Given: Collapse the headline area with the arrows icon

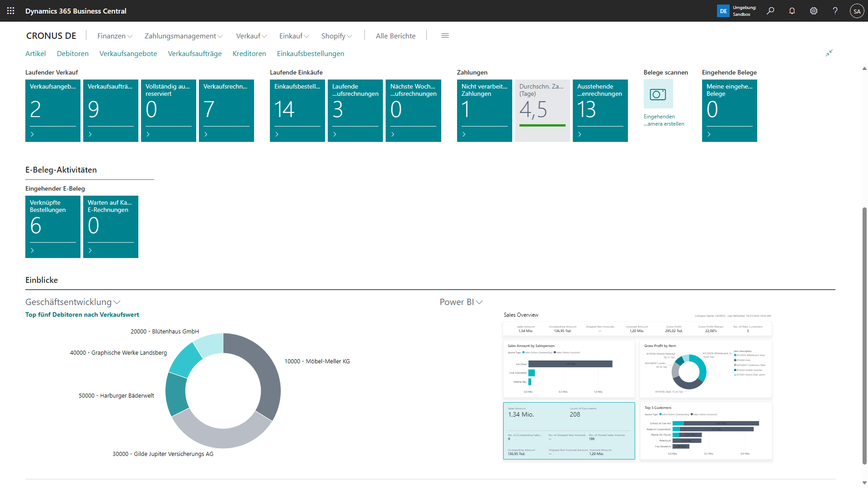Looking at the screenshot, I should (830, 53).
